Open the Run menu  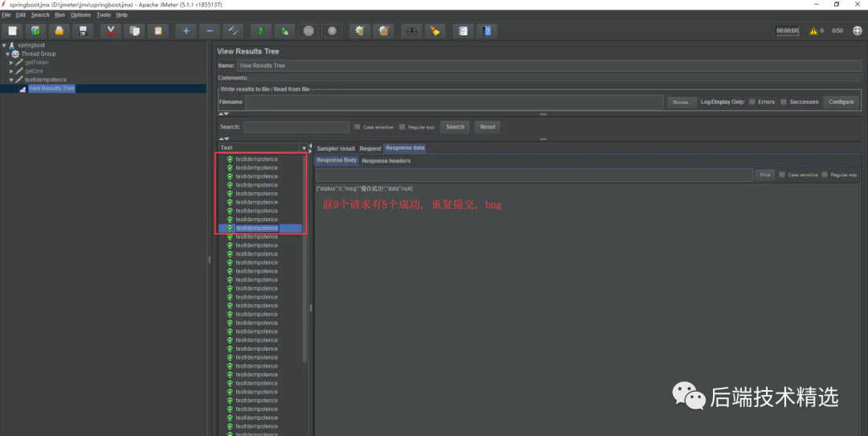point(59,15)
